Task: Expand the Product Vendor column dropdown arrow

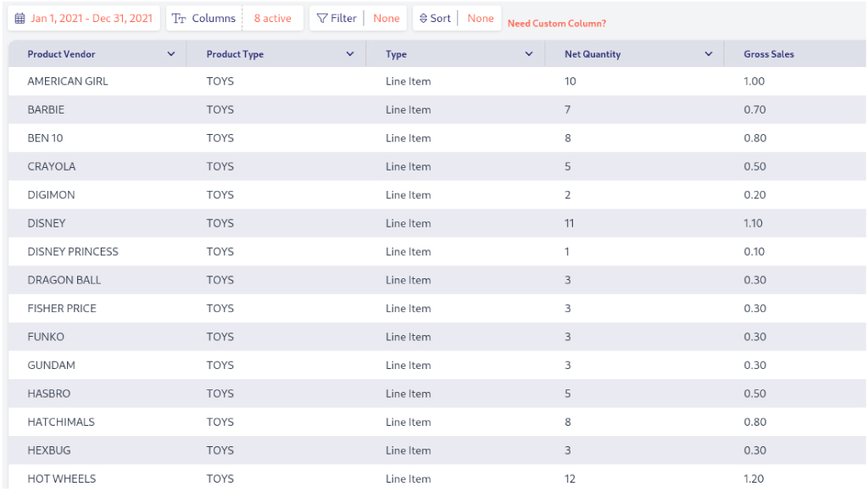Action: click(x=171, y=54)
